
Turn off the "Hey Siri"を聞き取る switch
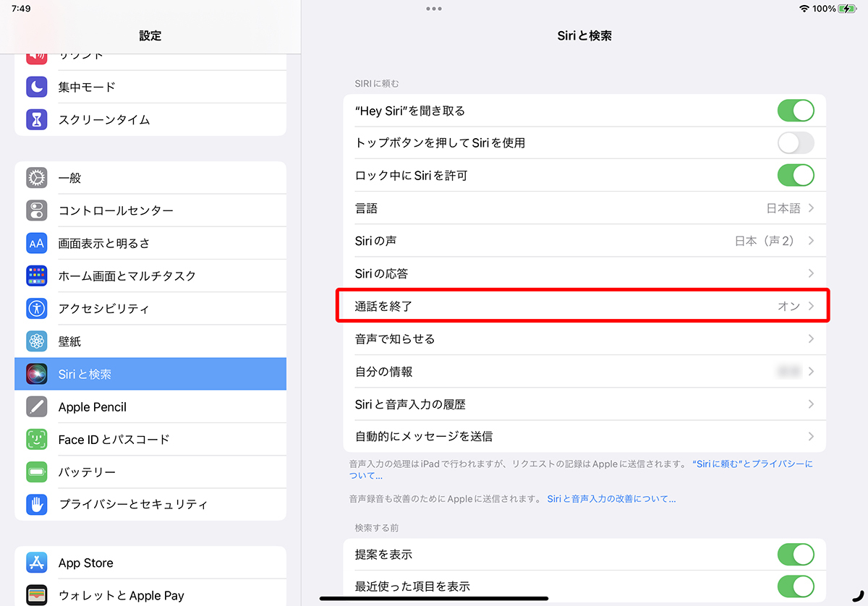click(796, 111)
